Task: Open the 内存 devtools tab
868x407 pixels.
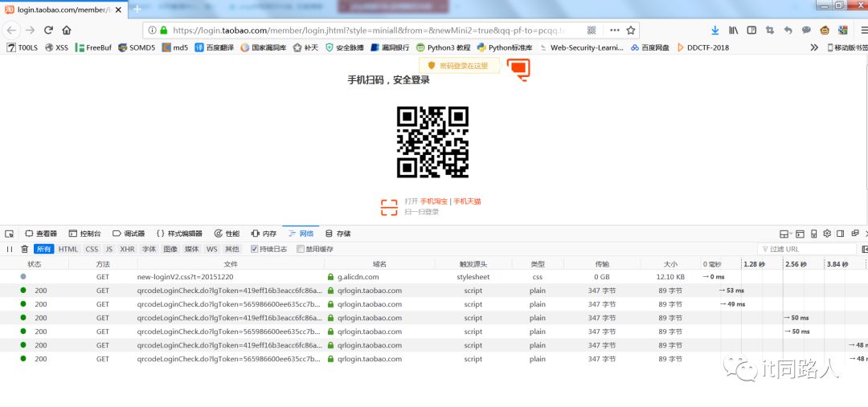Action: click(x=264, y=234)
